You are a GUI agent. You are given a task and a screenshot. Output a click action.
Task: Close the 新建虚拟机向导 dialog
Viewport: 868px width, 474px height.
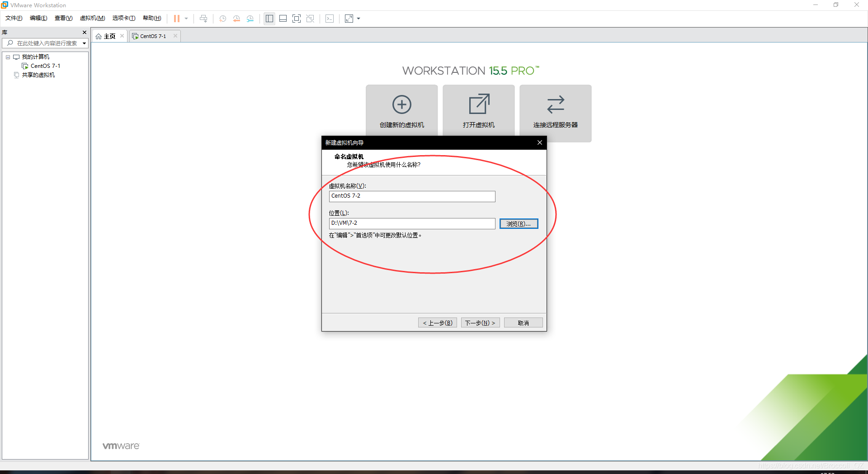[540, 142]
